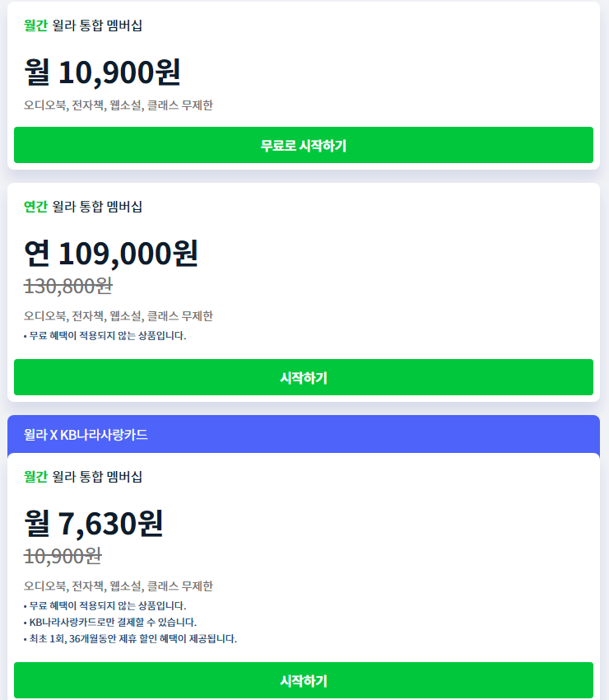
Task: Click 윌라 통합 멤버십 title beside 연간 label
Action: click(97, 207)
